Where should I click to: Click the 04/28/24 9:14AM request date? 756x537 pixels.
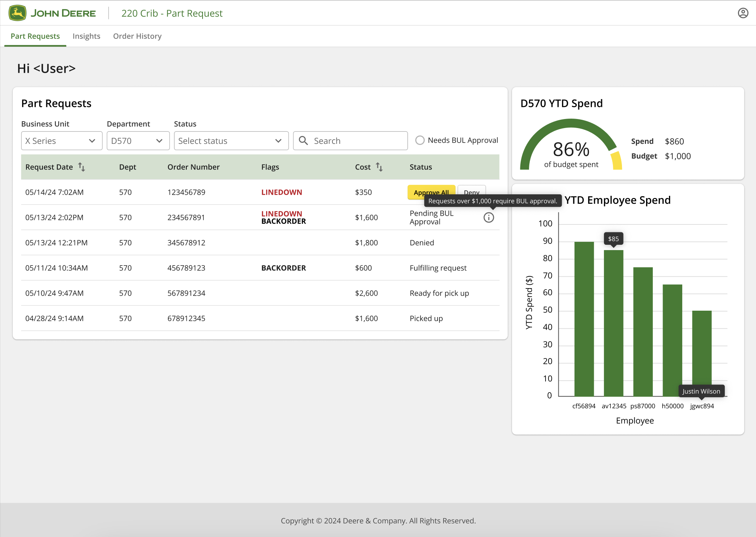coord(55,318)
